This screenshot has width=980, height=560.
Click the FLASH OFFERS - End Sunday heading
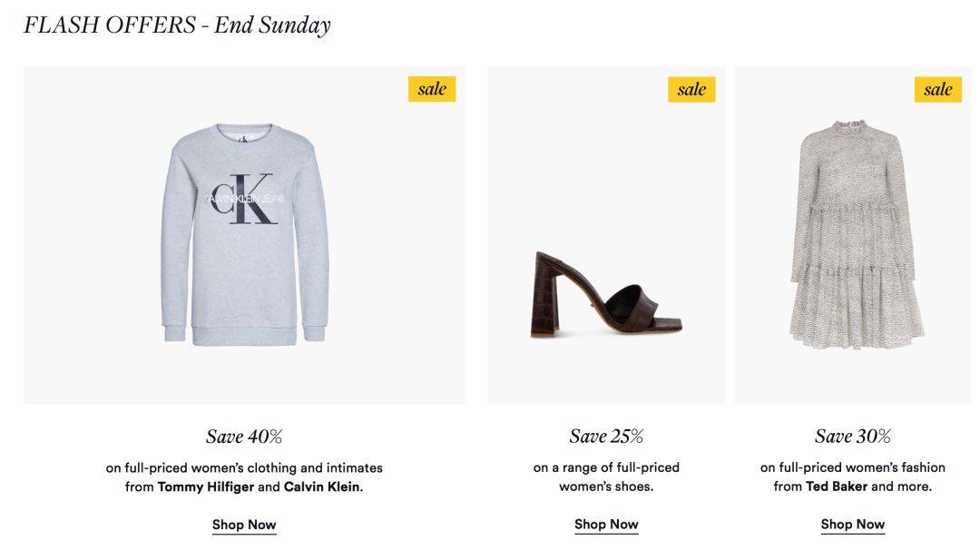[x=177, y=25]
